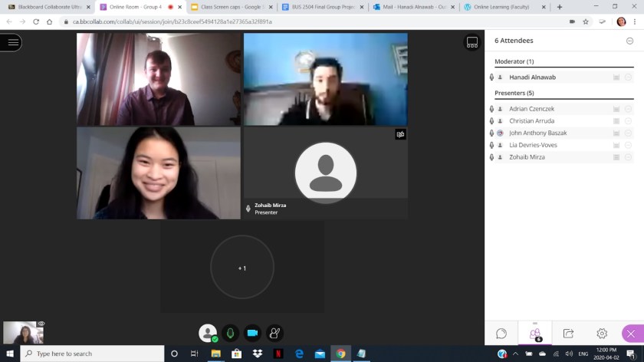The width and height of the screenshot is (644, 362).
Task: Toggle the share video camera button
Action: point(252,333)
